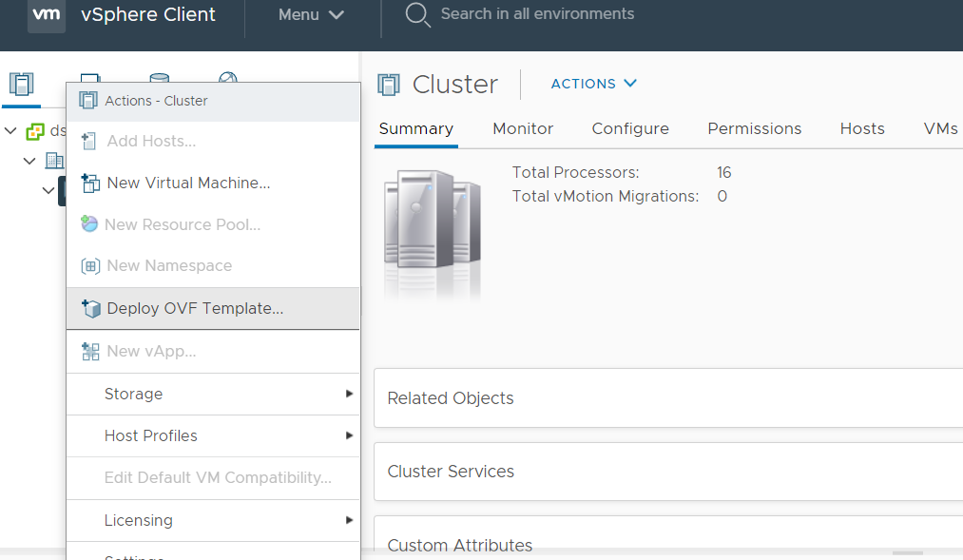
Task: Click the Deploy OVF Template icon
Action: pyautogui.click(x=91, y=308)
